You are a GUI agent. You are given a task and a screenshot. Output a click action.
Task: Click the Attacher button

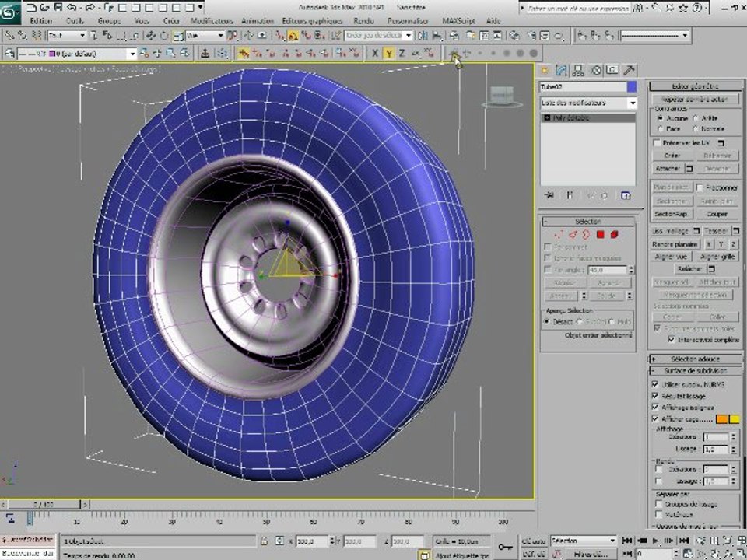[x=668, y=169]
